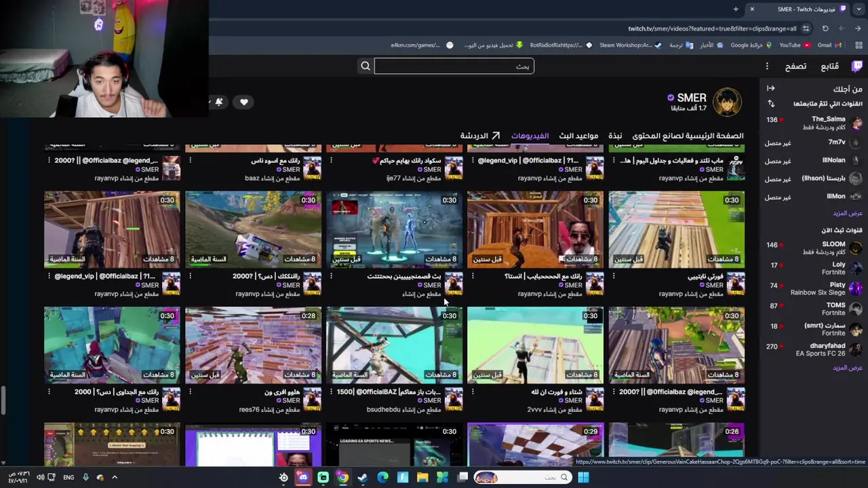Click 'عرض المزيد' under followed channels
The width and height of the screenshot is (868, 488).
pyautogui.click(x=847, y=213)
